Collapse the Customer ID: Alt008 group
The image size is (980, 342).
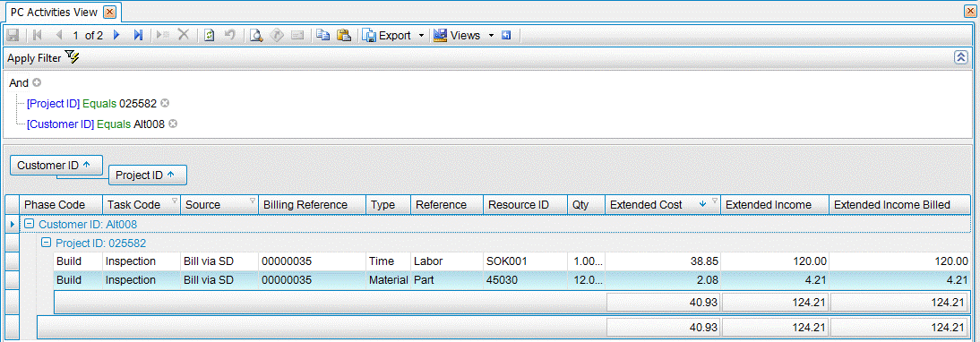[30, 224]
